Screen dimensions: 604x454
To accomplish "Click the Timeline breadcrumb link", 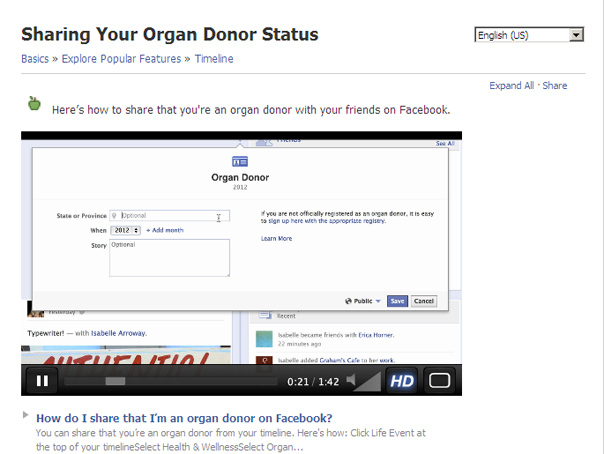I will click(214, 59).
